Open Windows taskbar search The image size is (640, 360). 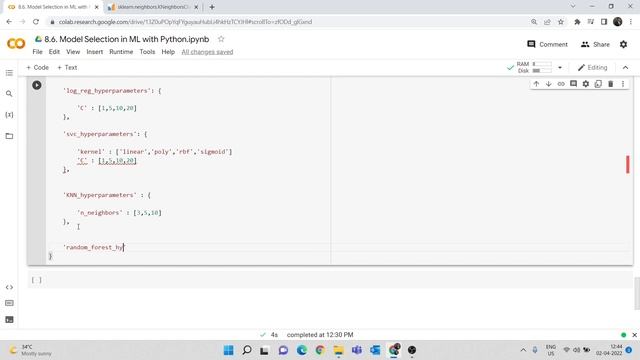pyautogui.click(x=247, y=350)
